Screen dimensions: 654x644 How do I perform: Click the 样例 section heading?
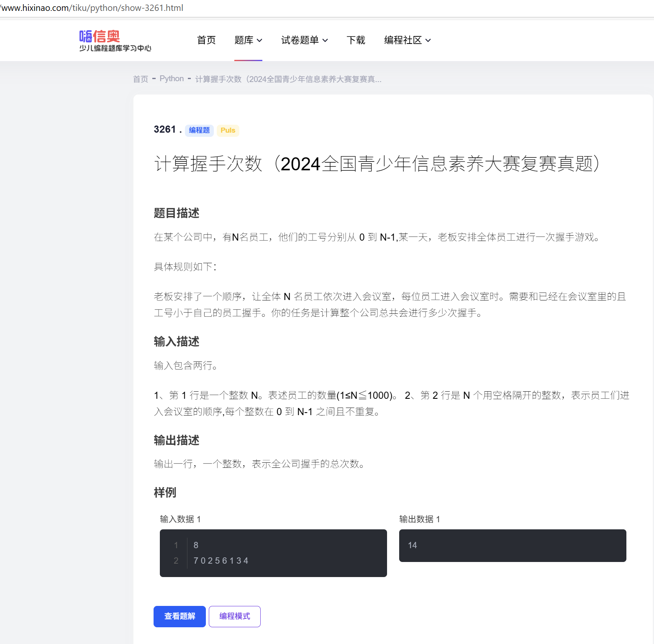(165, 493)
